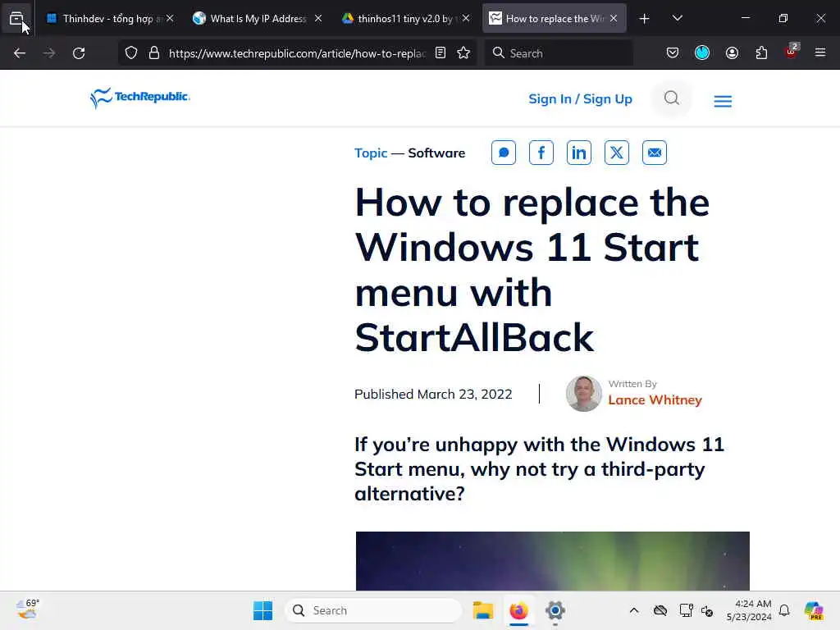Viewport: 840px width, 630px height.
Task: Open Sign In / Sign Up link
Action: tap(580, 99)
